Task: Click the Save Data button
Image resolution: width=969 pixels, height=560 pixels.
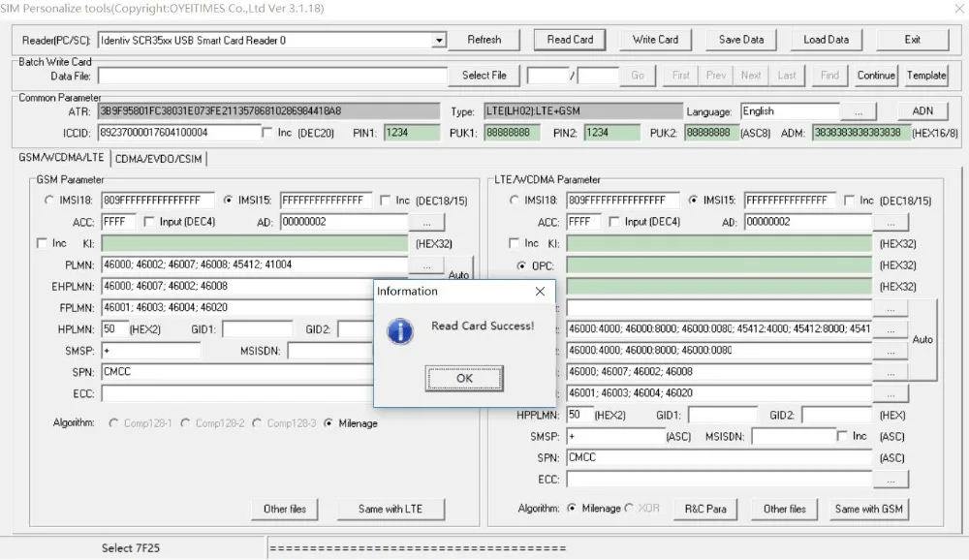Action: coord(741,40)
